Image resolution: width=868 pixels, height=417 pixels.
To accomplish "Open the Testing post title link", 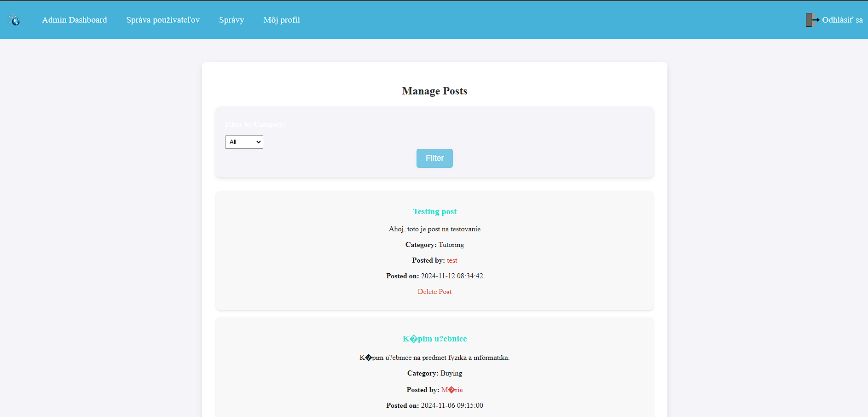I will 434,211.
